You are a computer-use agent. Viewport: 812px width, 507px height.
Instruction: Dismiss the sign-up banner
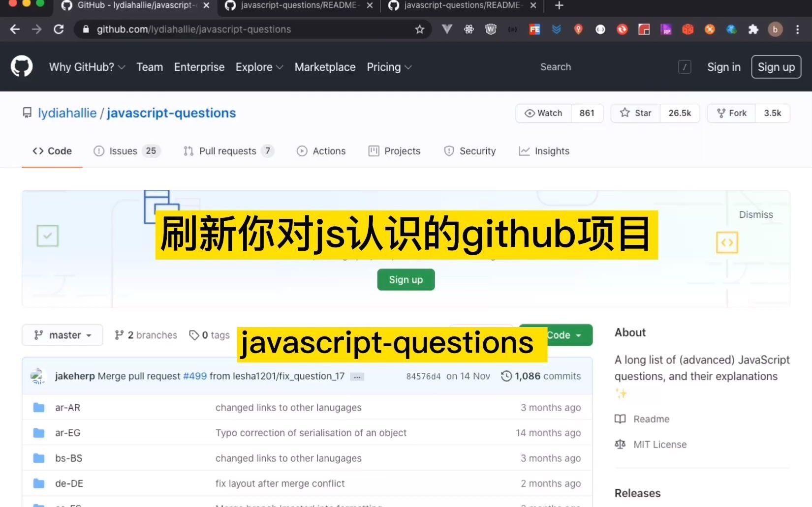[x=756, y=214]
